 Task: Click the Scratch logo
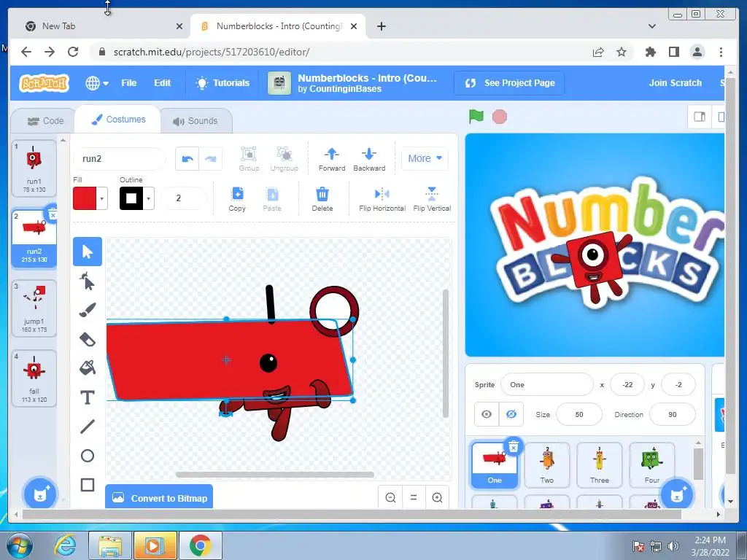coord(44,83)
